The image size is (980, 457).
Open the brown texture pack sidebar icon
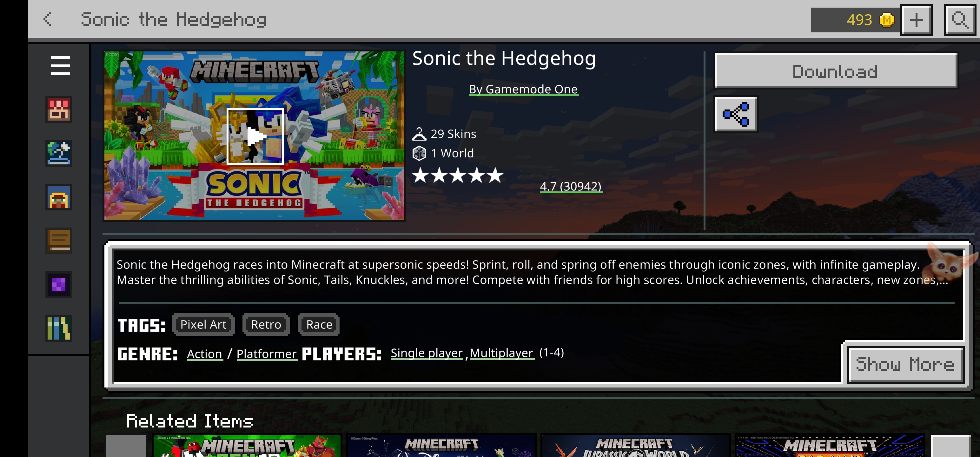59,241
